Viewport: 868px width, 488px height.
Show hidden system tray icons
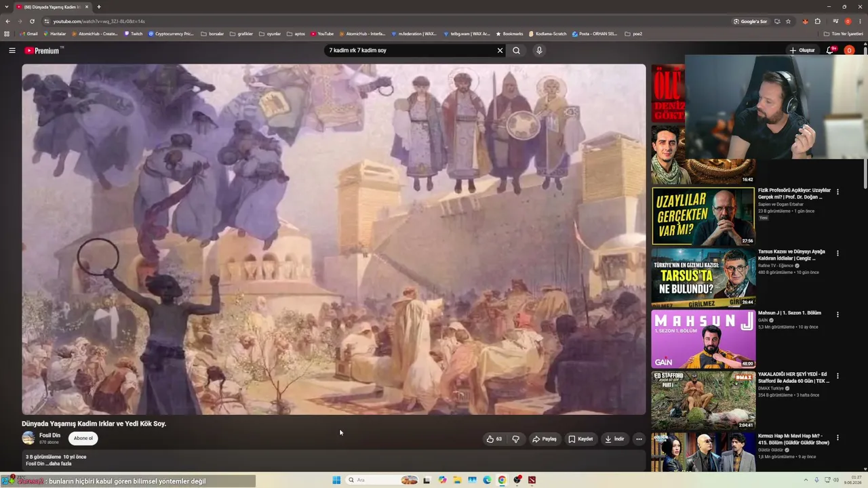(806, 480)
